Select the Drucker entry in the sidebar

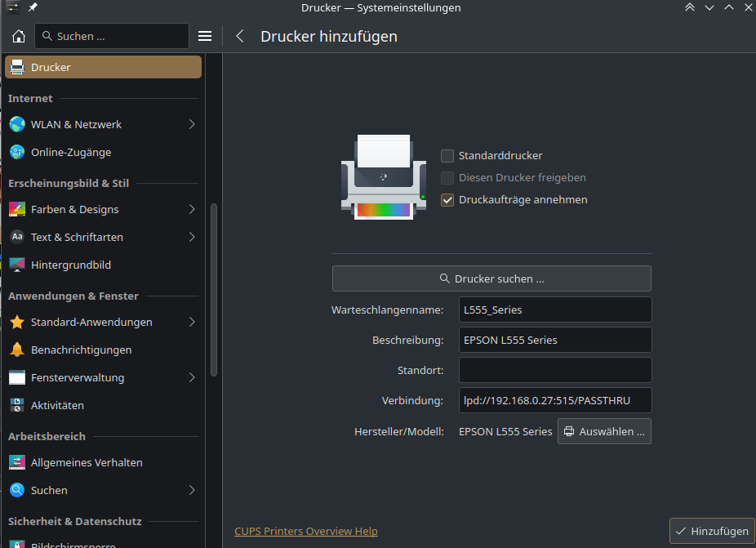(103, 67)
